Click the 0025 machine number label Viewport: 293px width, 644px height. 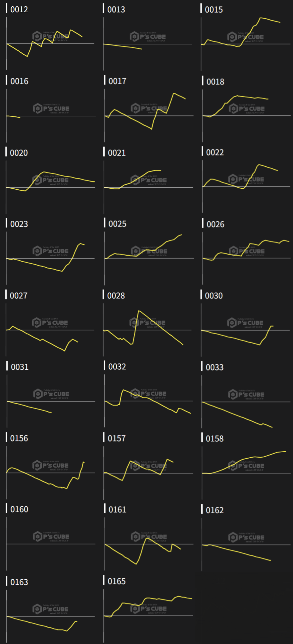click(x=117, y=224)
